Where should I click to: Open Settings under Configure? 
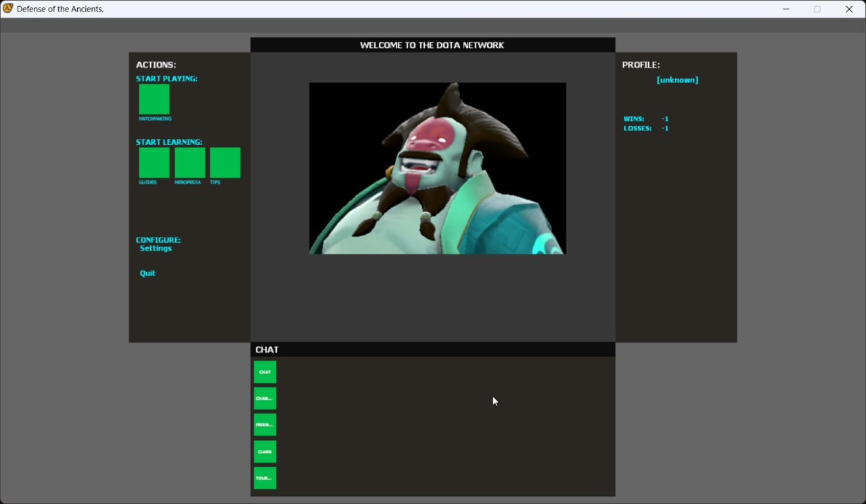(156, 248)
